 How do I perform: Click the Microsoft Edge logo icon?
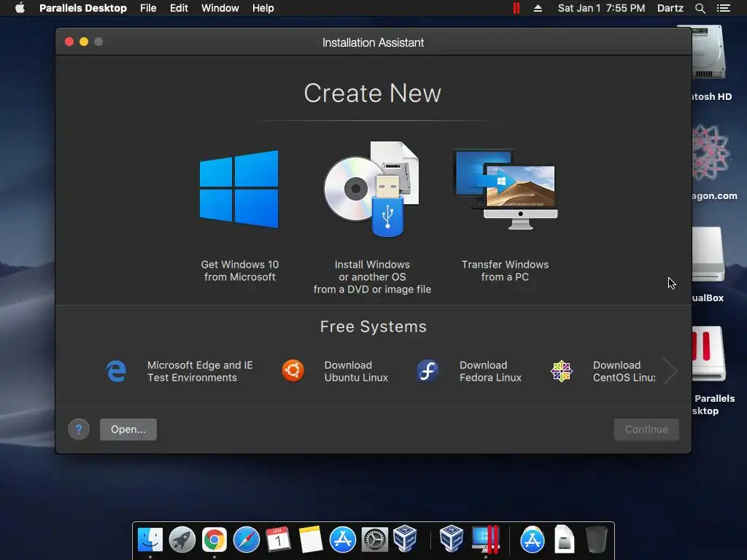(116, 371)
